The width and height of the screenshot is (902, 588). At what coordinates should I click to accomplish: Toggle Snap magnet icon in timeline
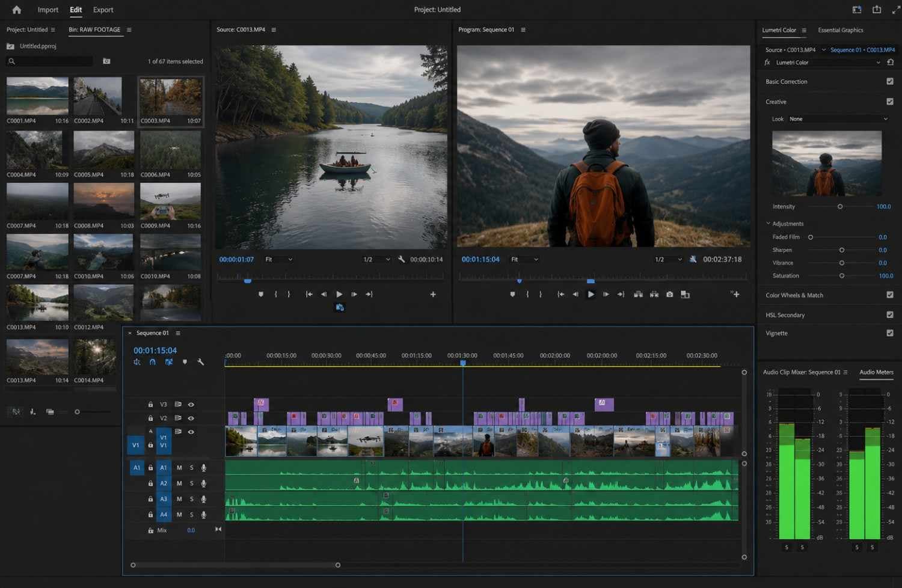coord(153,362)
